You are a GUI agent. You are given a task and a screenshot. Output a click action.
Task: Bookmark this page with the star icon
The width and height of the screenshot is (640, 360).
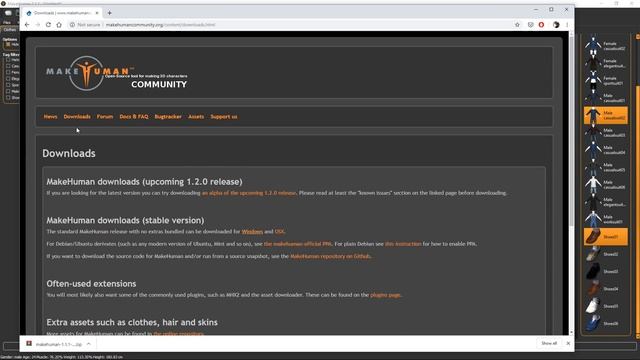tap(517, 25)
